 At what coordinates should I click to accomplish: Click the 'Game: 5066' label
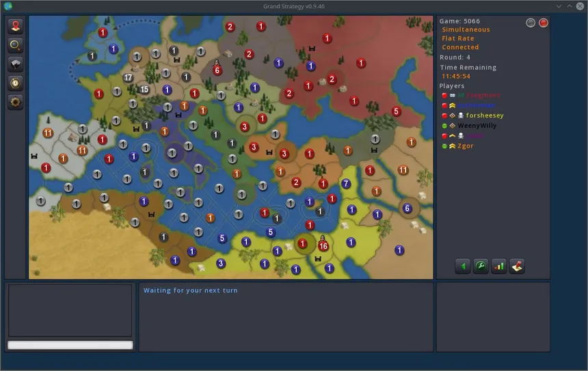(459, 21)
